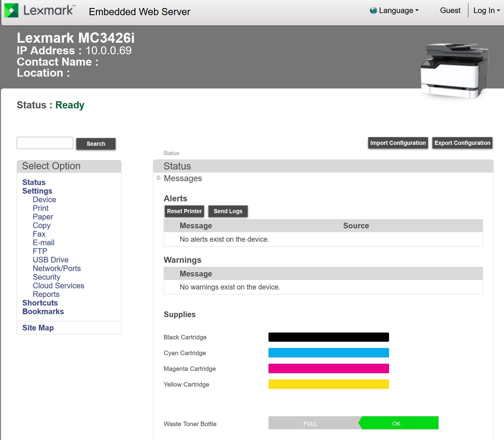Click Export Configuration button
The image size is (504, 440).
tap(462, 143)
